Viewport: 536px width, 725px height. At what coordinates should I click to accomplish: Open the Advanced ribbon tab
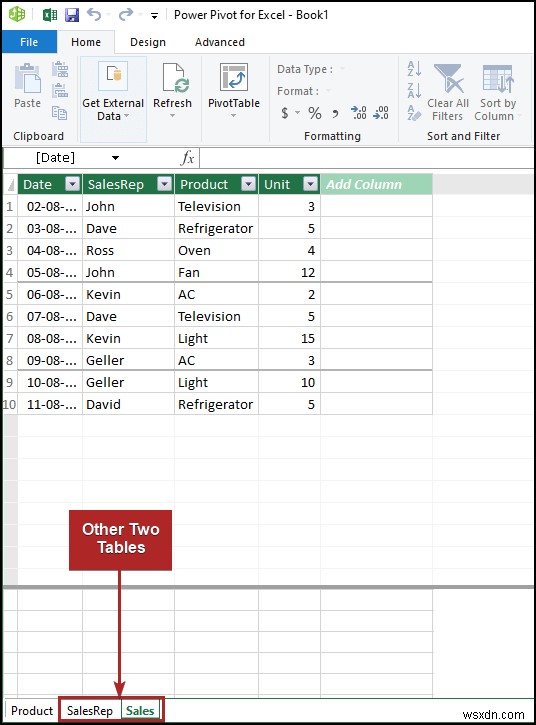tap(220, 42)
